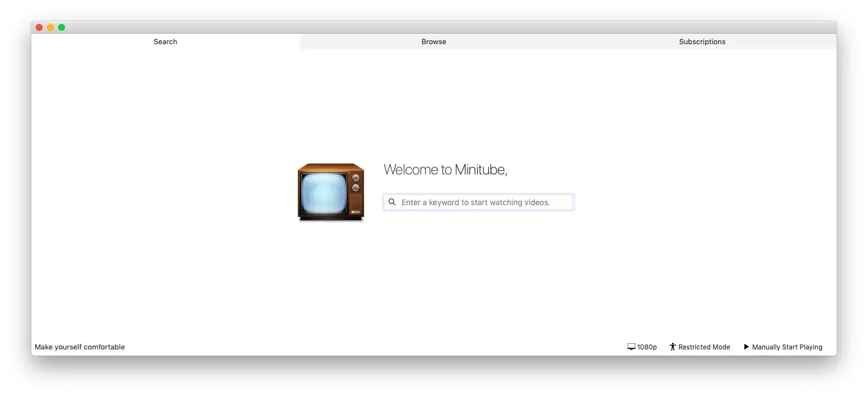This screenshot has width=868, height=397.
Task: Click the play triangle icon in status bar
Action: [x=746, y=347]
